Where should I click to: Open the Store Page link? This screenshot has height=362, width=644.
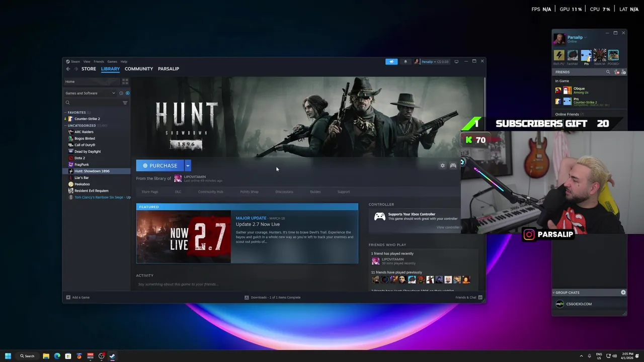150,192
